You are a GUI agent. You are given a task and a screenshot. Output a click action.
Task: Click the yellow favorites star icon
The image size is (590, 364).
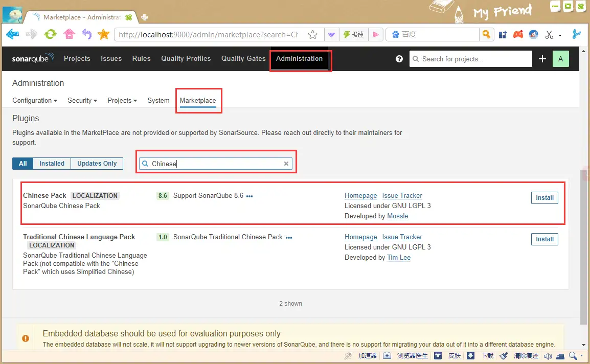pos(104,34)
